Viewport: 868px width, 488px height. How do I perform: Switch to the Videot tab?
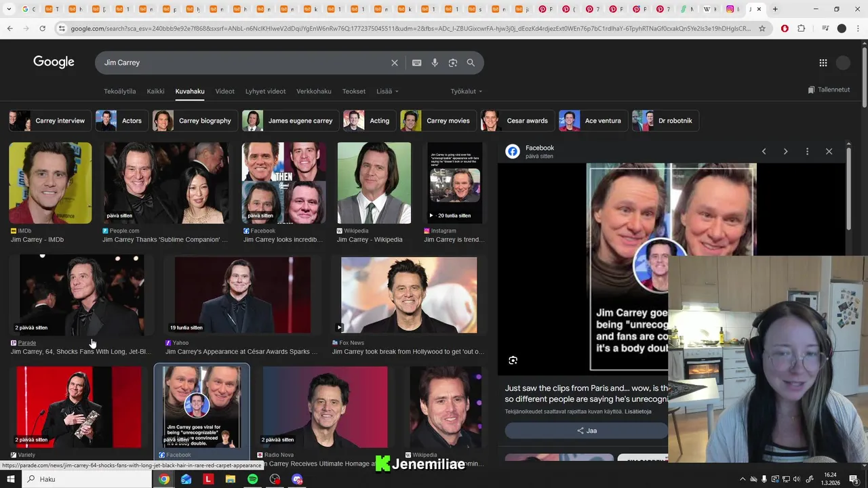[224, 91]
